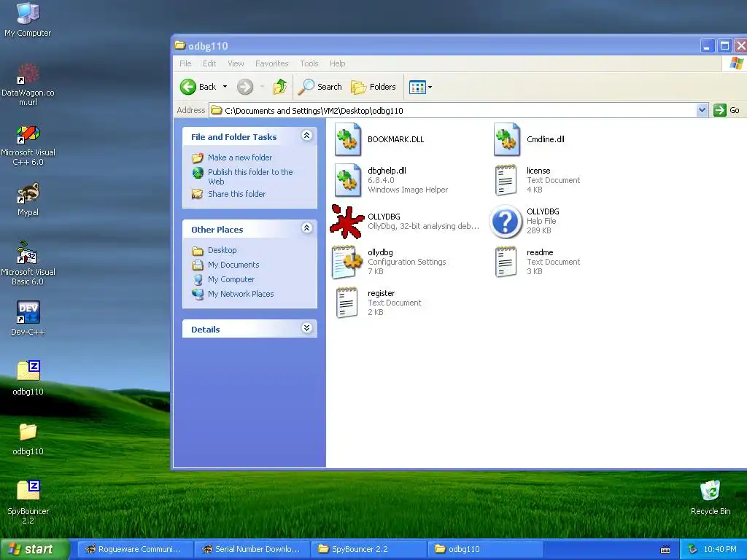The height and width of the screenshot is (560, 747).
Task: Open the OLLYDBG Help File icon
Action: click(506, 222)
